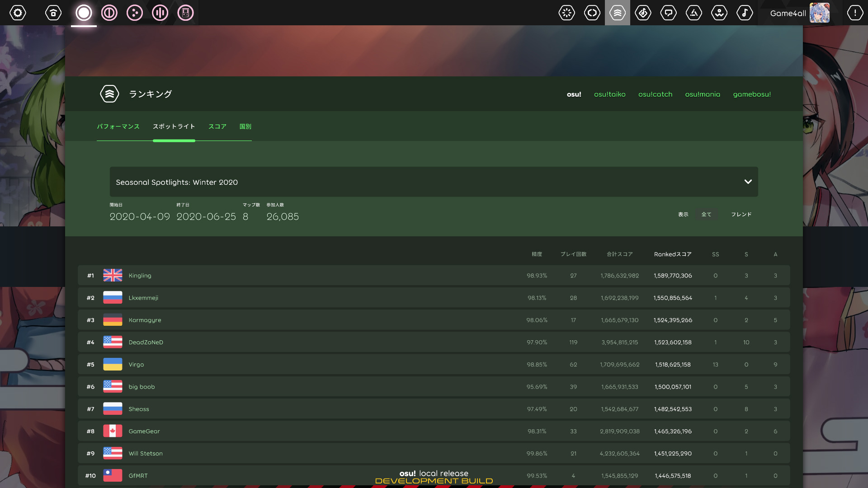This screenshot has height=488, width=868.
Task: Open the wiki toolbar icon
Action: (x=719, y=13)
